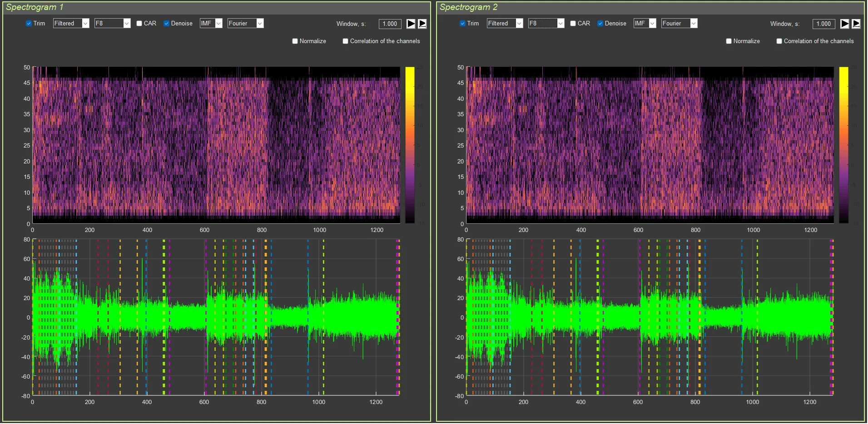Viewport: 868px width, 424px height.
Task: Enable CAR checkbox in Spectrogram 1
Action: (139, 24)
